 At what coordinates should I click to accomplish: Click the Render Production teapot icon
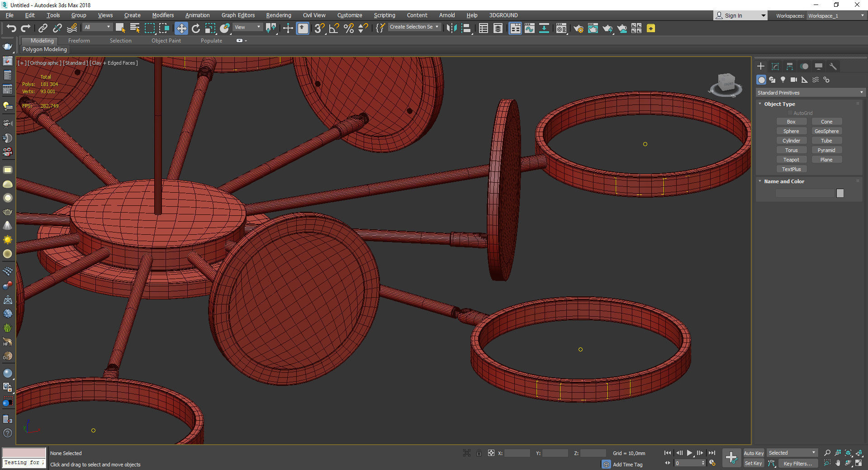coord(607,28)
